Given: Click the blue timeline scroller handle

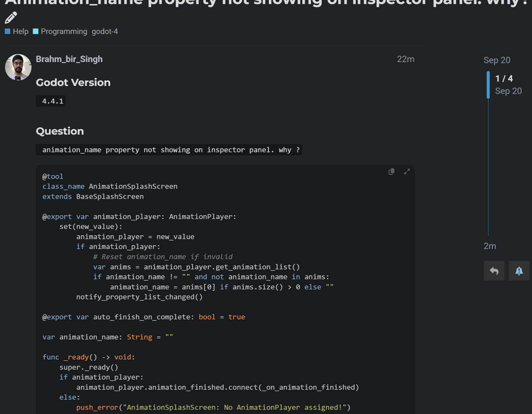Looking at the screenshot, I should point(488,85).
